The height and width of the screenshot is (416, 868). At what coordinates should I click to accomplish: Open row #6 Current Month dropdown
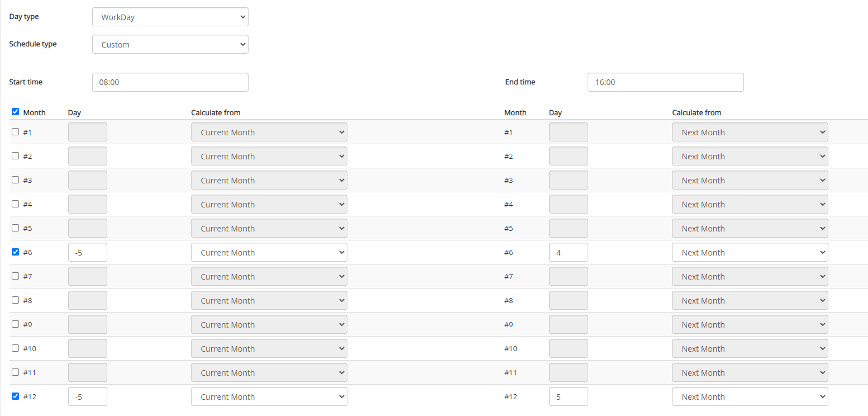click(269, 252)
